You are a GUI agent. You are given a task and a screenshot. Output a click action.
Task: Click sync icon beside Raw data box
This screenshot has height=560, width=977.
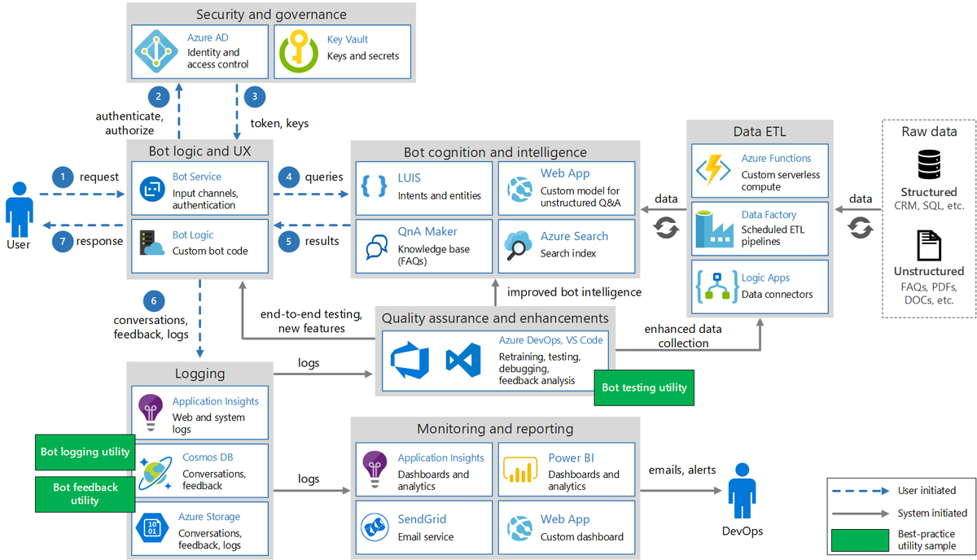click(860, 229)
